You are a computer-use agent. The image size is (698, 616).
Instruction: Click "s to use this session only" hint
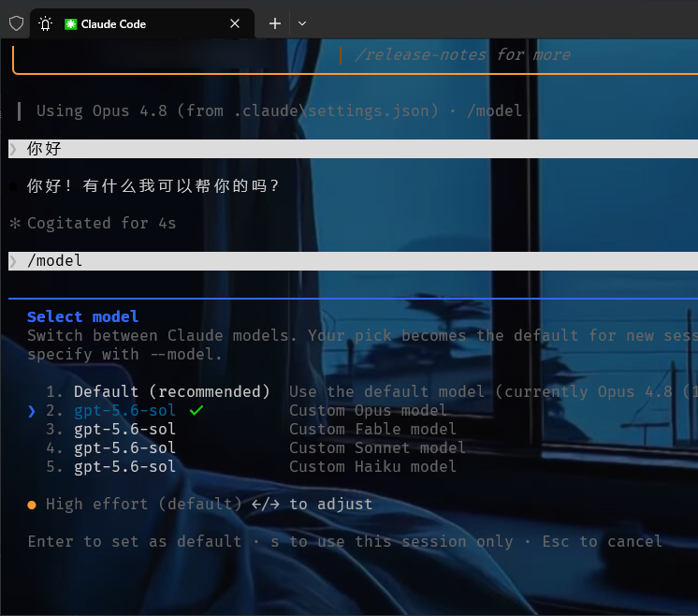click(392, 542)
